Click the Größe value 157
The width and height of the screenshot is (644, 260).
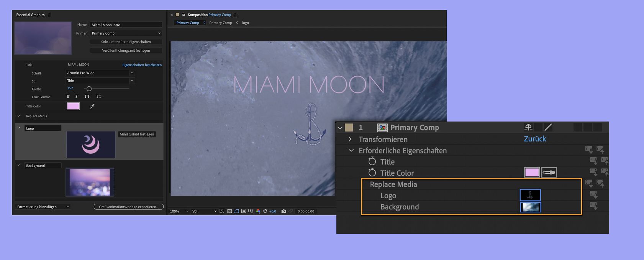tap(70, 88)
